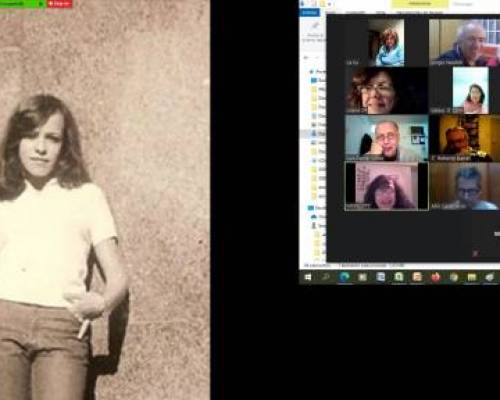Image resolution: width=500 pixels, height=400 pixels.
Task: Select the man resting hand on face tile
Action: pos(386,138)
